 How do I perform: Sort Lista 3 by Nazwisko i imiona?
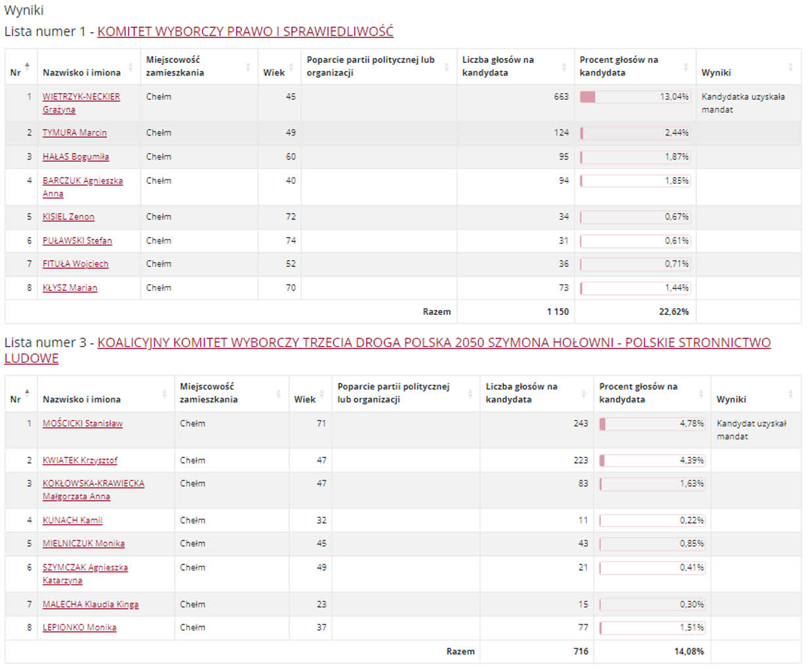coord(164,393)
